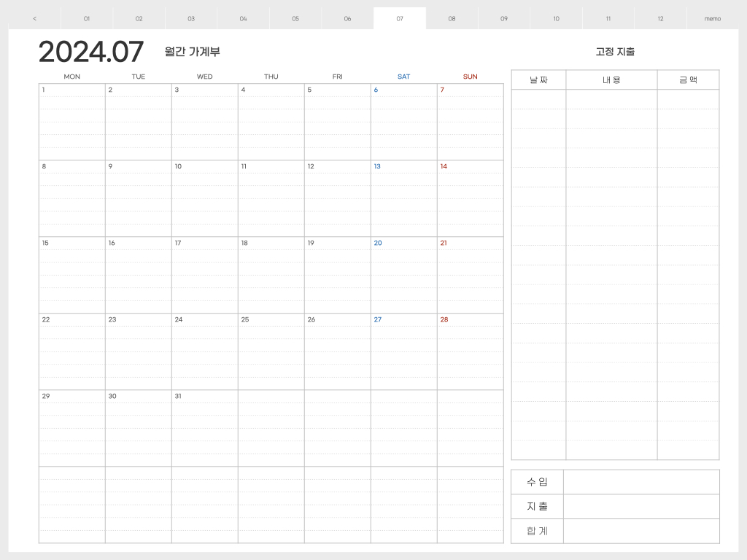Click the 합계 label
Screen dimensions: 747x560
[538, 531]
